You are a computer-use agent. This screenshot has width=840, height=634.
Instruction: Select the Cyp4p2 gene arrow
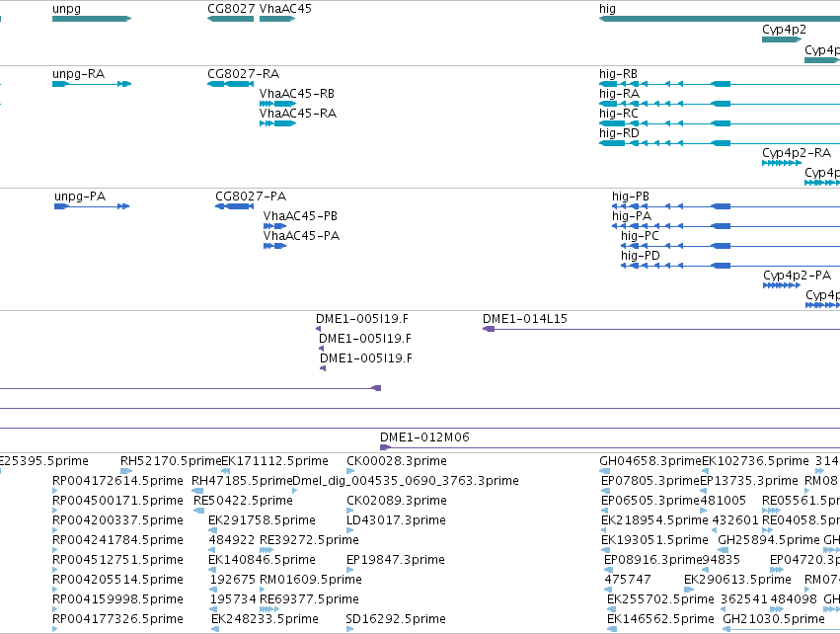(782, 40)
